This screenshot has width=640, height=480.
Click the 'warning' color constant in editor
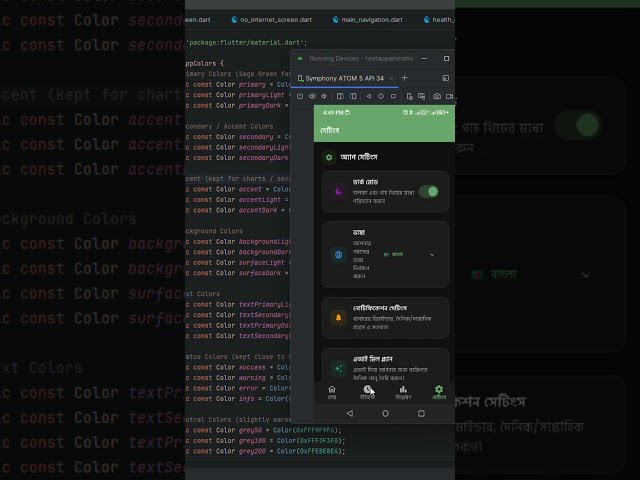click(252, 378)
